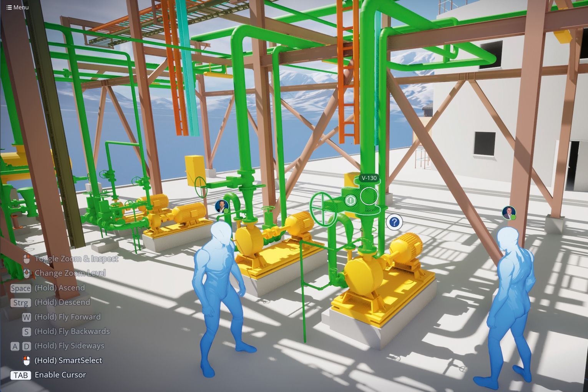The image size is (588, 392).
Task: Click the Space key hint for Ascend
Action: pyautogui.click(x=21, y=288)
